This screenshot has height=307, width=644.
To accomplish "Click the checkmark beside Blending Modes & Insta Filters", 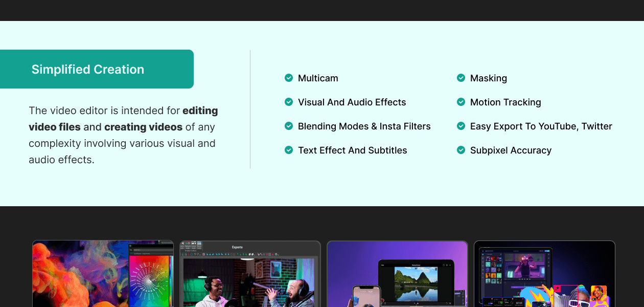I will (289, 126).
